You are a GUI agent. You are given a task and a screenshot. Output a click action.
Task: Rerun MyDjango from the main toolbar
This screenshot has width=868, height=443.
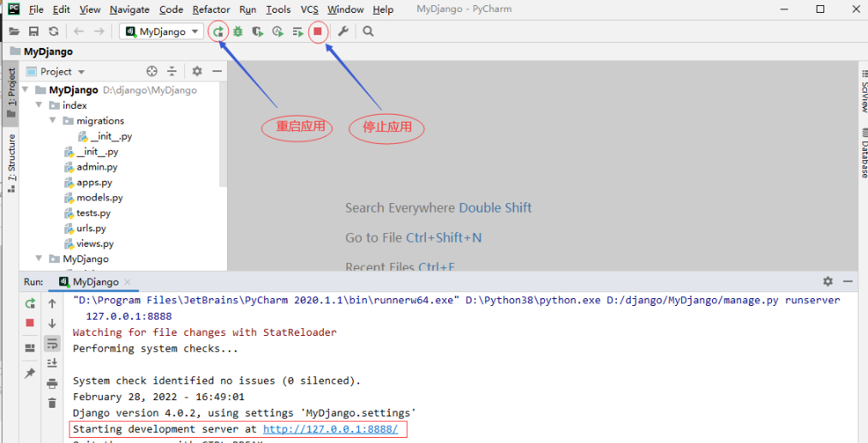coord(218,32)
